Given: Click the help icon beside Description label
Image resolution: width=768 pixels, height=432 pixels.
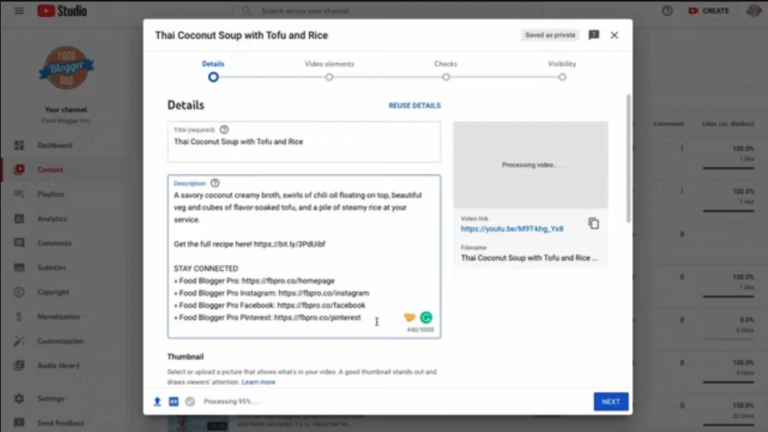Looking at the screenshot, I should point(214,183).
